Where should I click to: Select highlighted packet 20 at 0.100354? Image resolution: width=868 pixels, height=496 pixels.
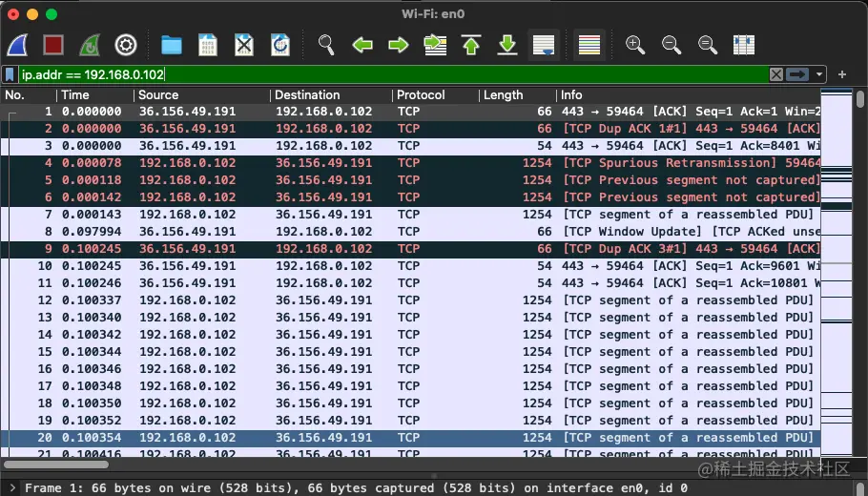pyautogui.click(x=410, y=438)
